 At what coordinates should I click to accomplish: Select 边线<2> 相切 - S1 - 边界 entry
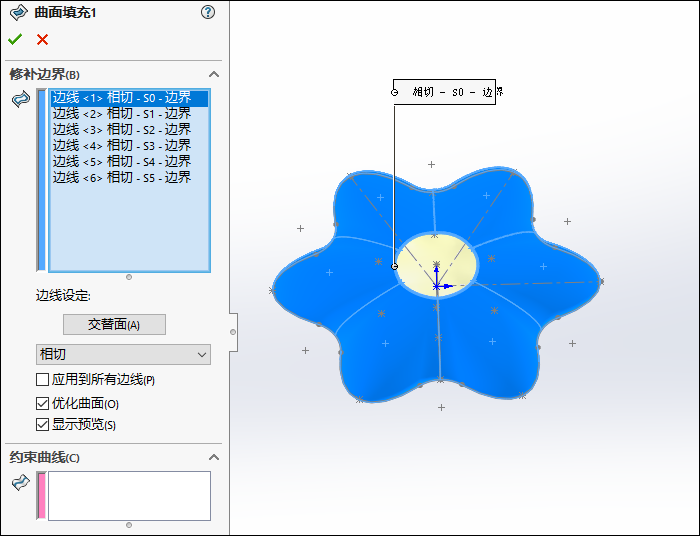click(x=129, y=114)
